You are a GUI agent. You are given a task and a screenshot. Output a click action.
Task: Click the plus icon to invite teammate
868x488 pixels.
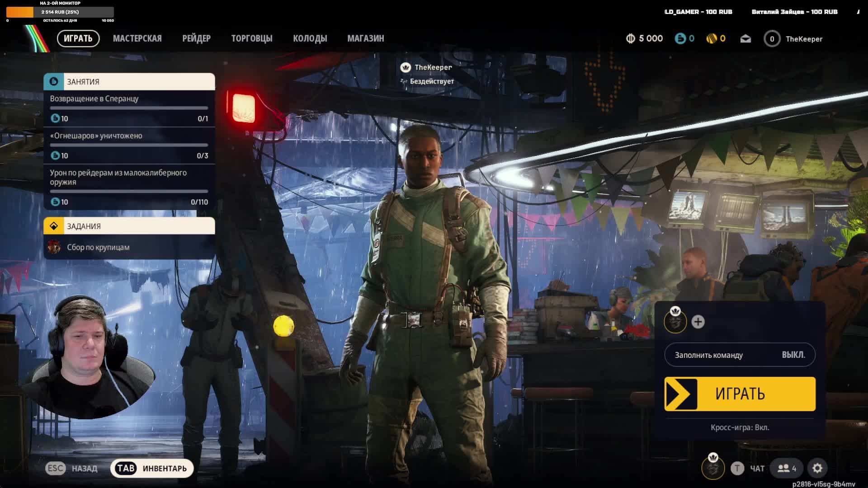[698, 322]
